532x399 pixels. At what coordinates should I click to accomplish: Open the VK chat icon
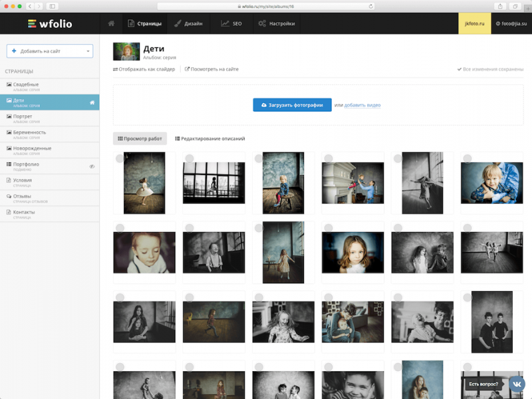pyautogui.click(x=516, y=384)
